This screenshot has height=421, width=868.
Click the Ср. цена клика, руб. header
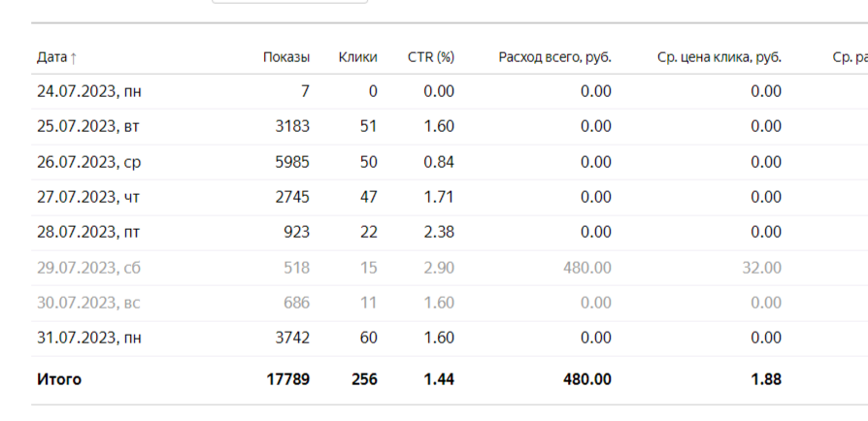(x=719, y=57)
